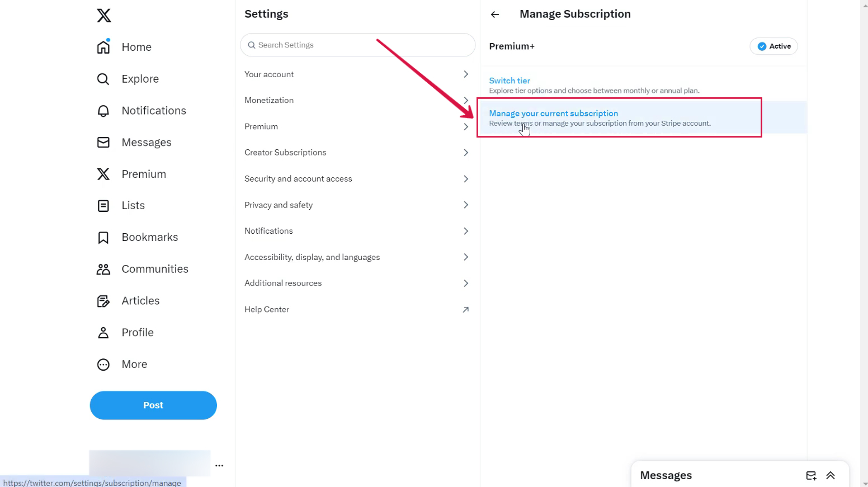The image size is (868, 487).
Task: Click the new message compose icon
Action: pos(811,475)
